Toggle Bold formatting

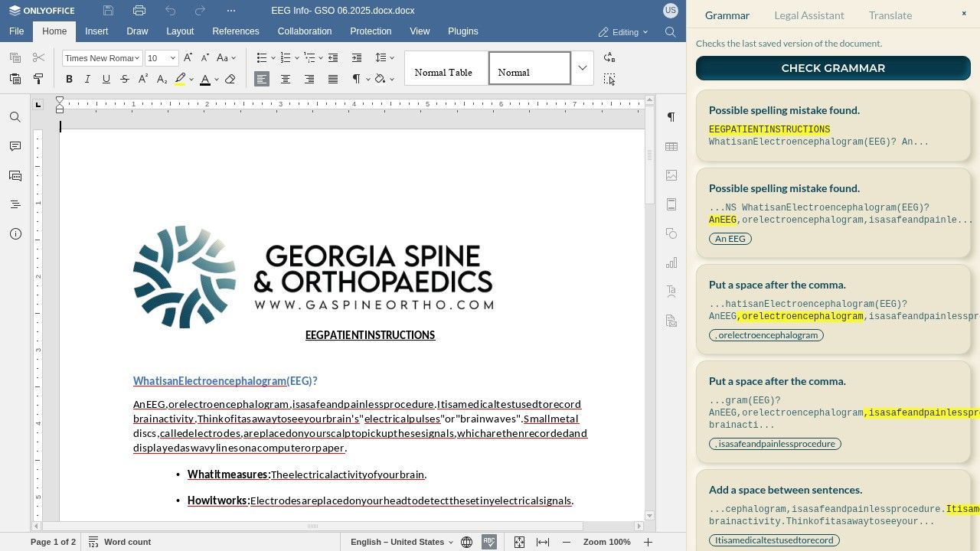click(69, 79)
